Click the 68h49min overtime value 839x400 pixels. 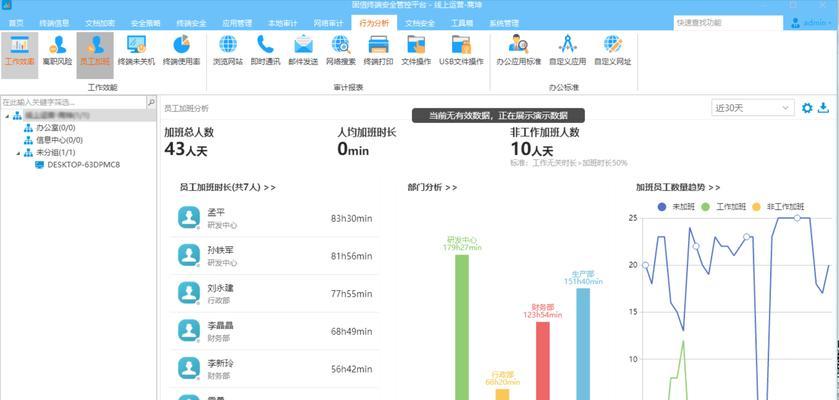point(351,332)
